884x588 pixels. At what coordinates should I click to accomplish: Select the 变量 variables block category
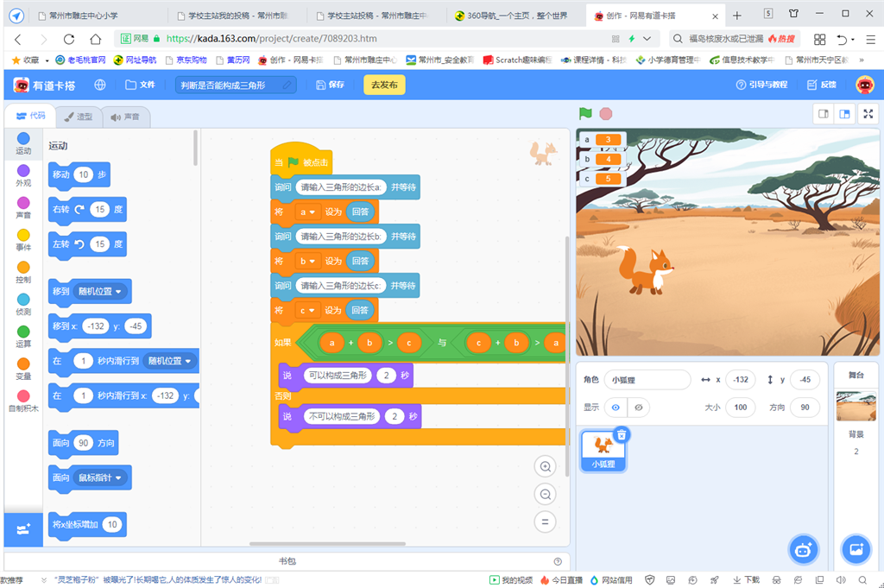point(23,369)
